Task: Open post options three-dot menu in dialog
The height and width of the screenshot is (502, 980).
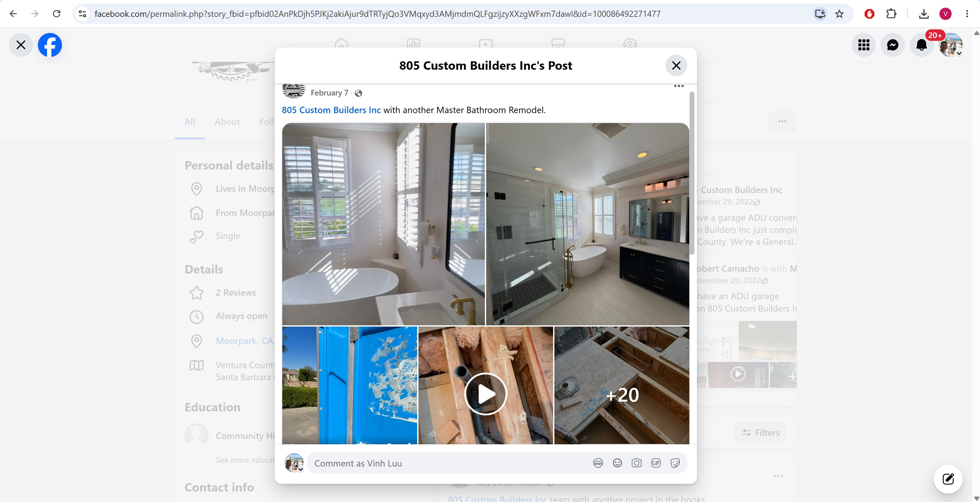Action: pyautogui.click(x=679, y=86)
